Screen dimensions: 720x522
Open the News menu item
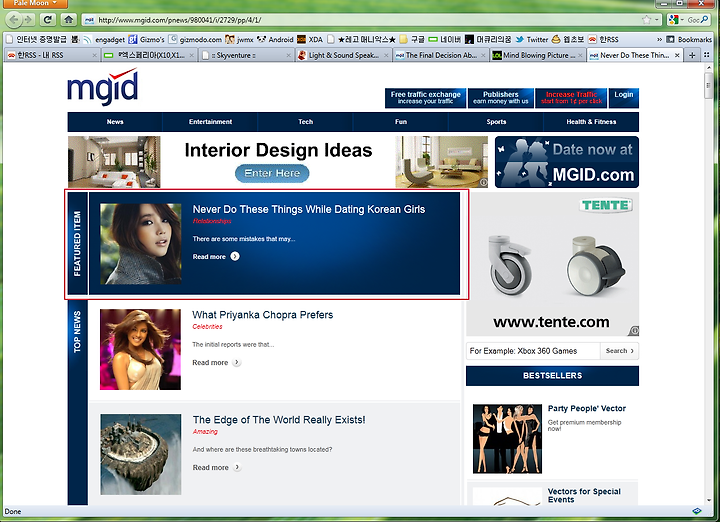coord(115,122)
